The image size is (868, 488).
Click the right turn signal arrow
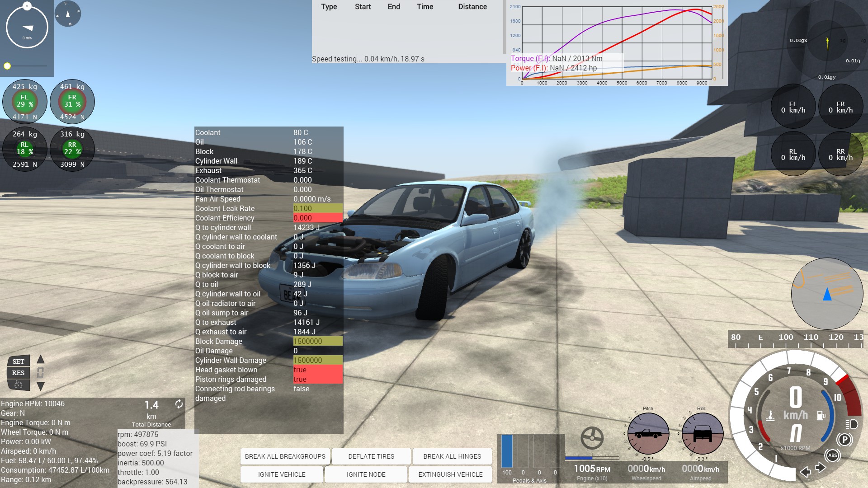(821, 468)
